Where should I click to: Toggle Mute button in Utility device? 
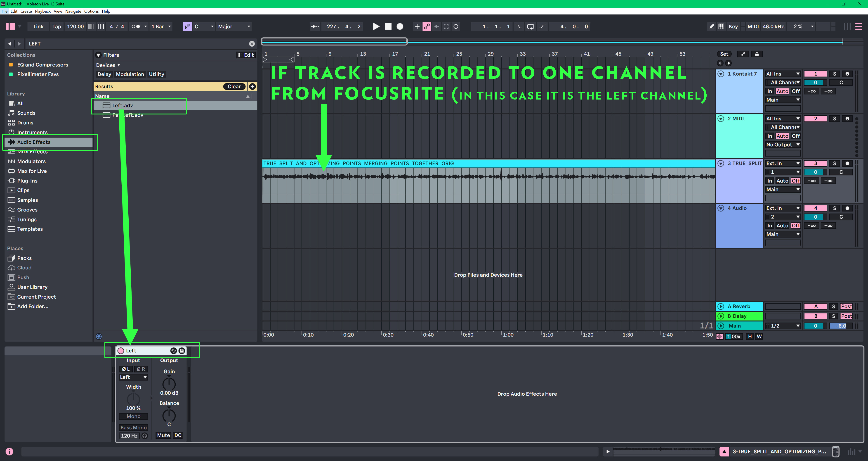point(163,435)
